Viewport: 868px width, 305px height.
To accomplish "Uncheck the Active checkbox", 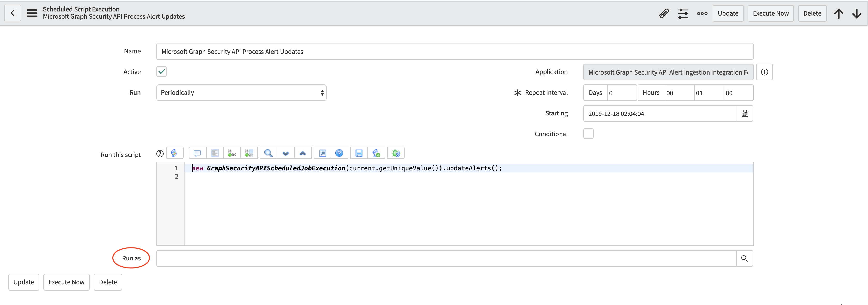I will pyautogui.click(x=161, y=71).
